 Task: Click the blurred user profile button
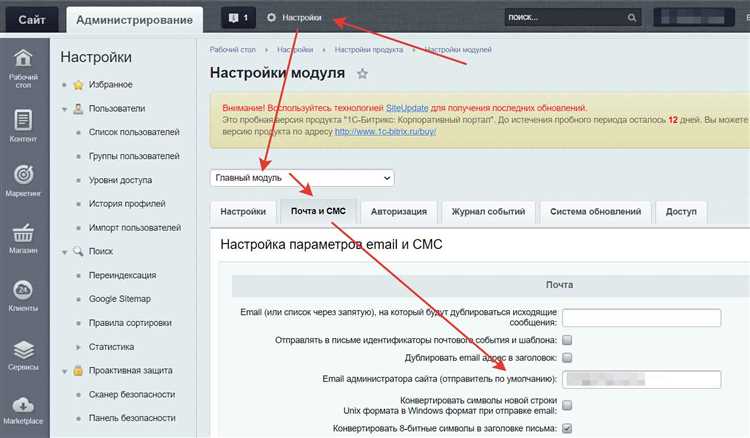click(x=694, y=18)
